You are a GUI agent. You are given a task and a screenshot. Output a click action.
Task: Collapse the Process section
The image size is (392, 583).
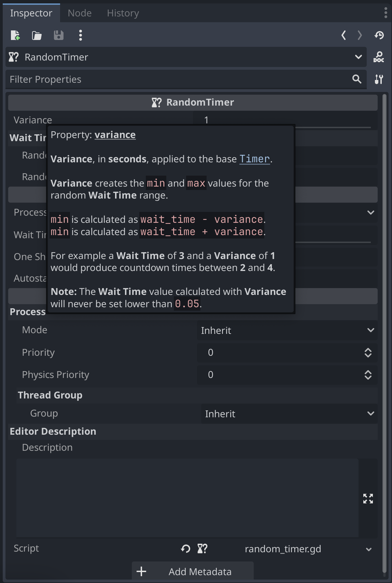(28, 312)
